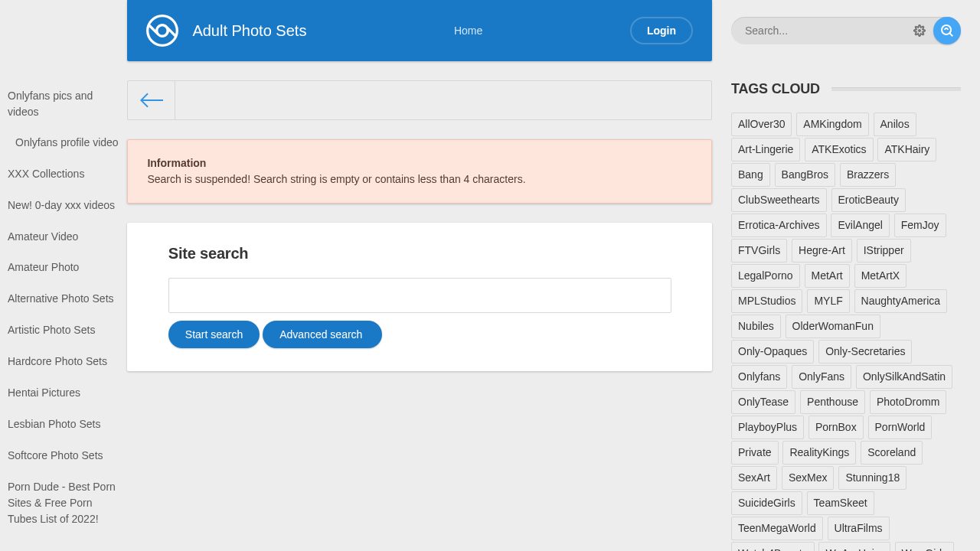The height and width of the screenshot is (551, 980).
Task: Open the OnlyTease tag
Action: pyautogui.click(x=763, y=403)
